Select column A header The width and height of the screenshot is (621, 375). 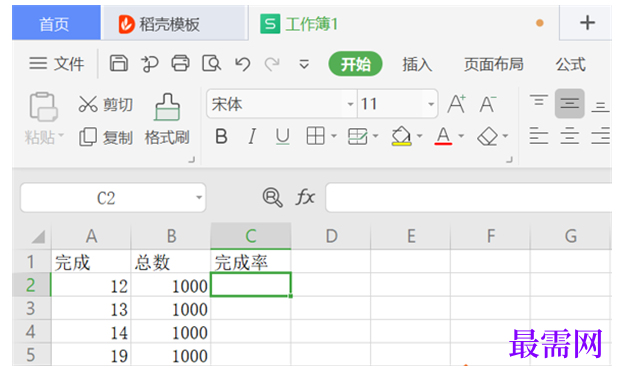[x=91, y=236]
